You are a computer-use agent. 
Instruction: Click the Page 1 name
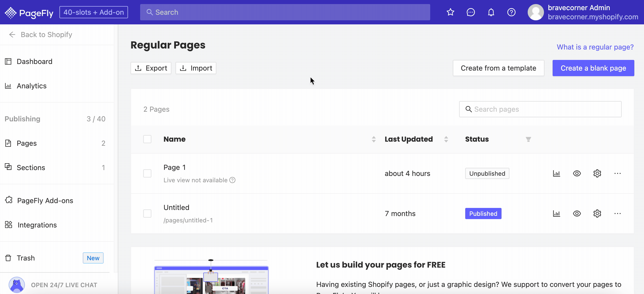(175, 167)
